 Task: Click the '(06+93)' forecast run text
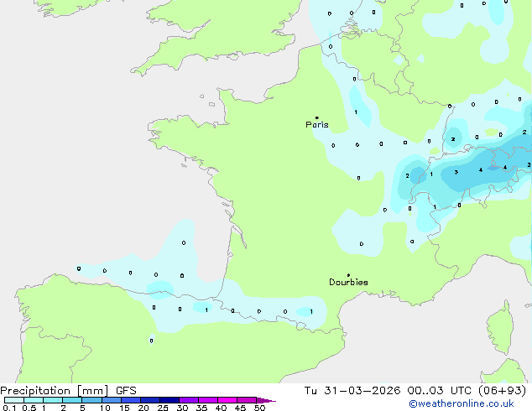click(x=502, y=391)
